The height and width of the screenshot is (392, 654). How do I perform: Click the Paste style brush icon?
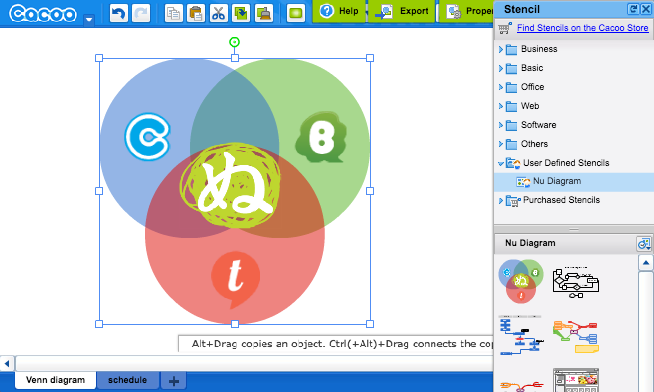tap(264, 13)
